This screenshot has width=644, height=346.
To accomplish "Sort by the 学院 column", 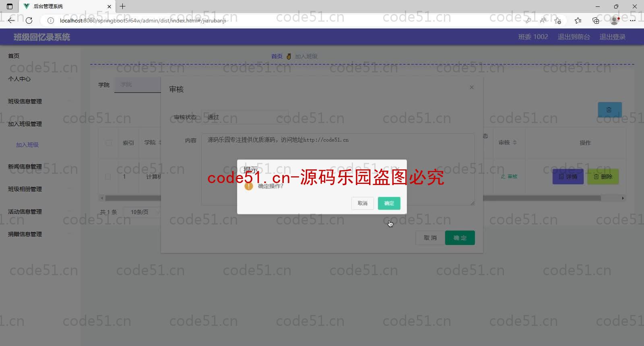I will [160, 142].
